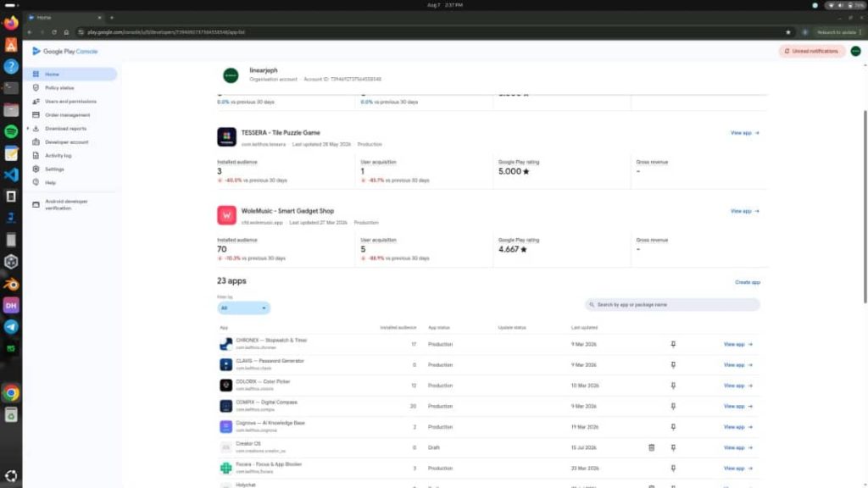Go to Users and permissions
This screenshot has width=868, height=488.
(70, 102)
